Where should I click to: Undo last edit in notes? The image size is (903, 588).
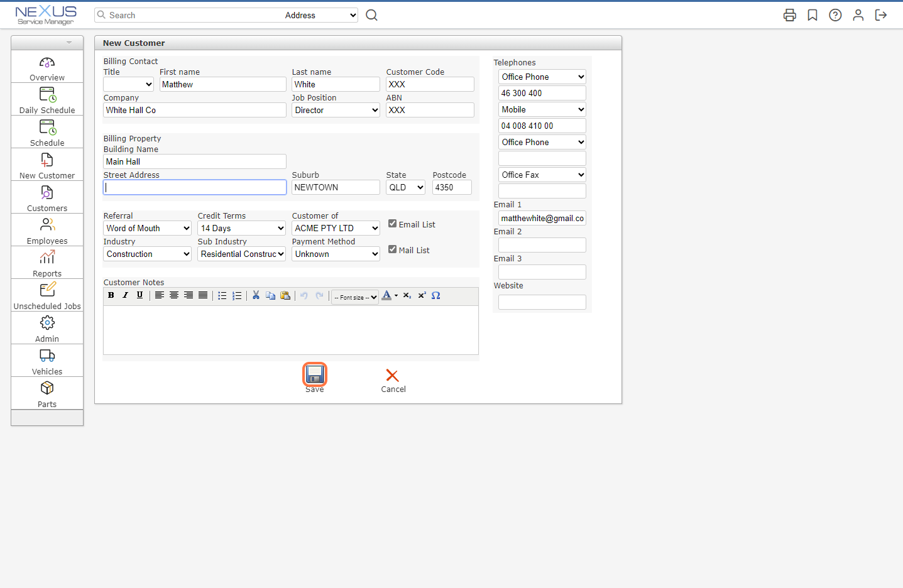click(304, 295)
